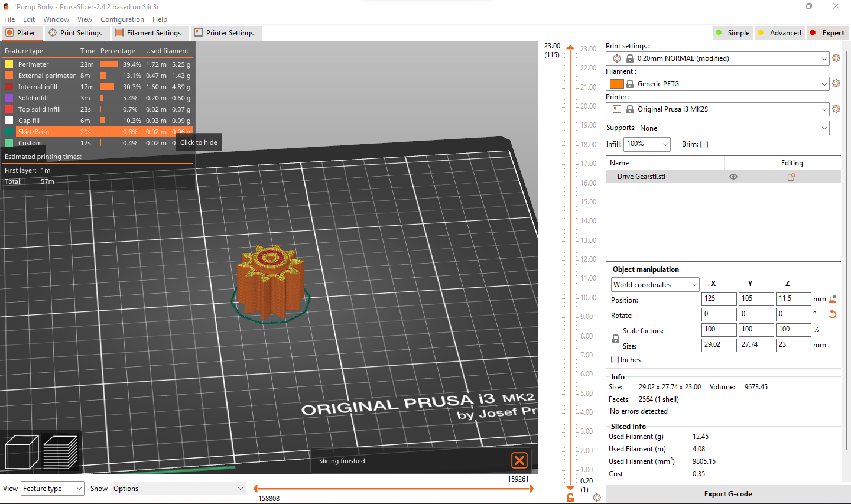Click the Top solid infill legend row
This screenshot has width=851, height=504.
(x=98, y=109)
